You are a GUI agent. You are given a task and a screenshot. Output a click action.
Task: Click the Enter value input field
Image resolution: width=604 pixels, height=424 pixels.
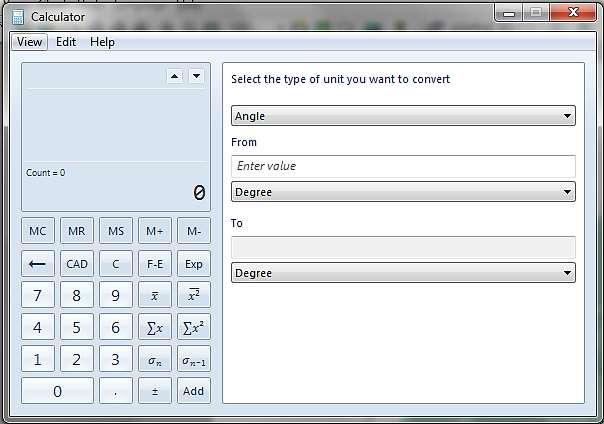click(403, 166)
